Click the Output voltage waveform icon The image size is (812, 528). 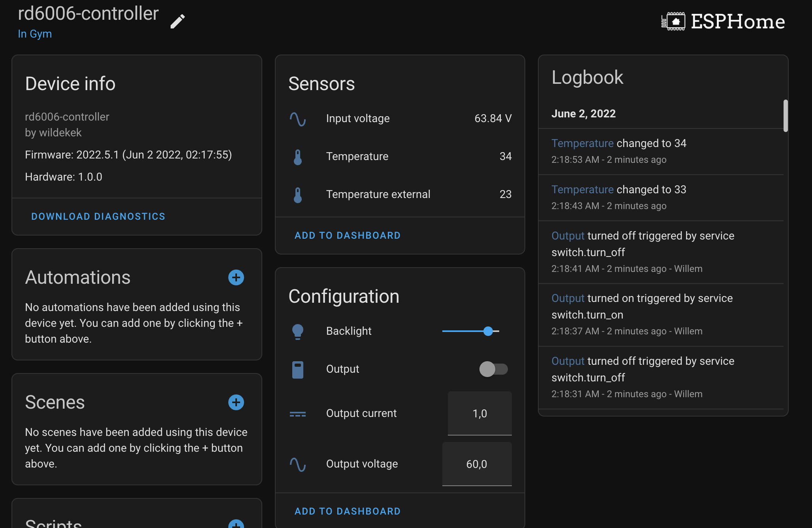pos(297,464)
